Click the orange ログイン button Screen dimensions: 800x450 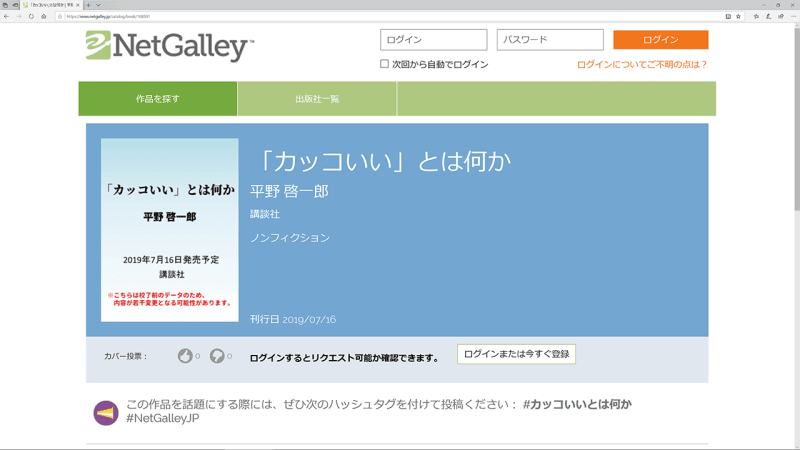point(660,40)
